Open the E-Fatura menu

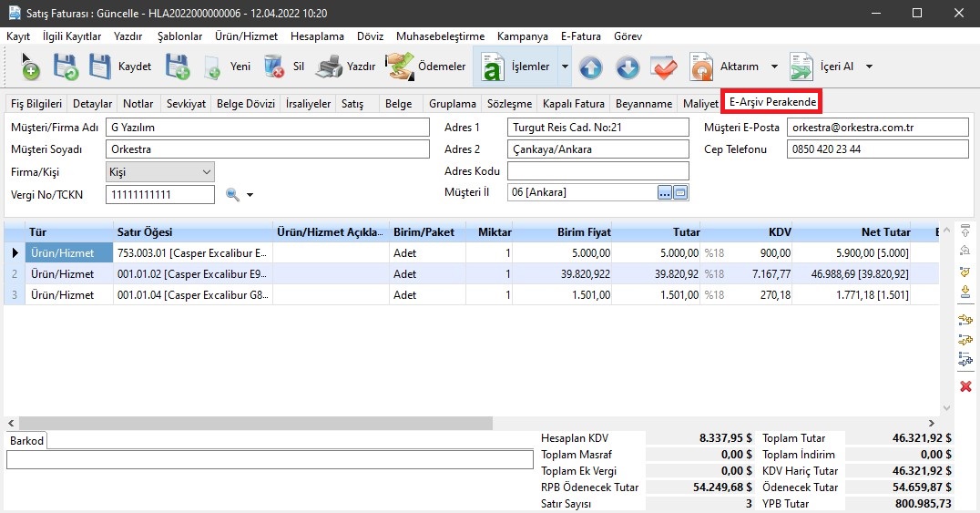click(x=581, y=36)
